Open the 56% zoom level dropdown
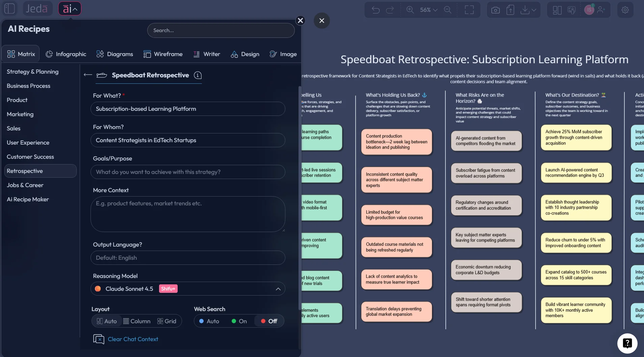Screen dimensions: 644x357 [429, 10]
